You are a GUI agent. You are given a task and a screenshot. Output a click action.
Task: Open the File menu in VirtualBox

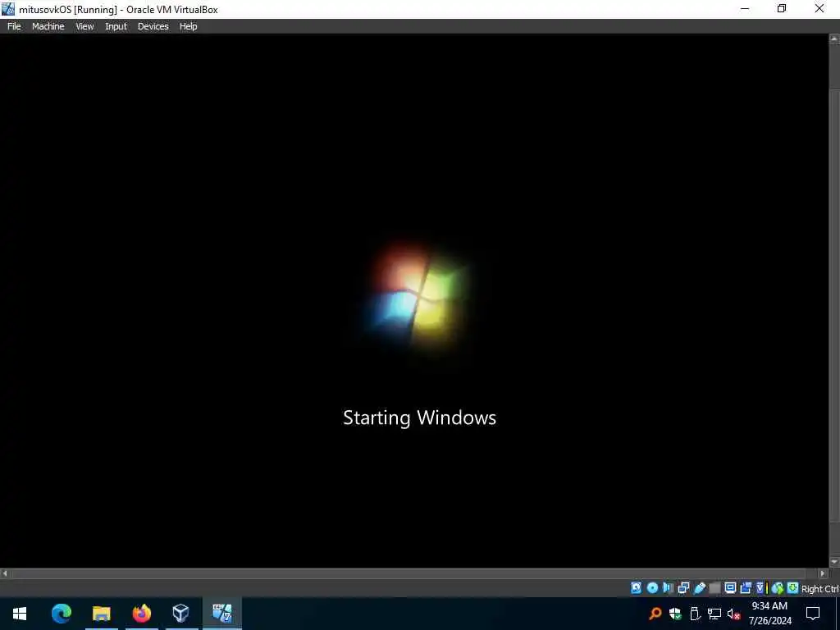pyautogui.click(x=14, y=26)
